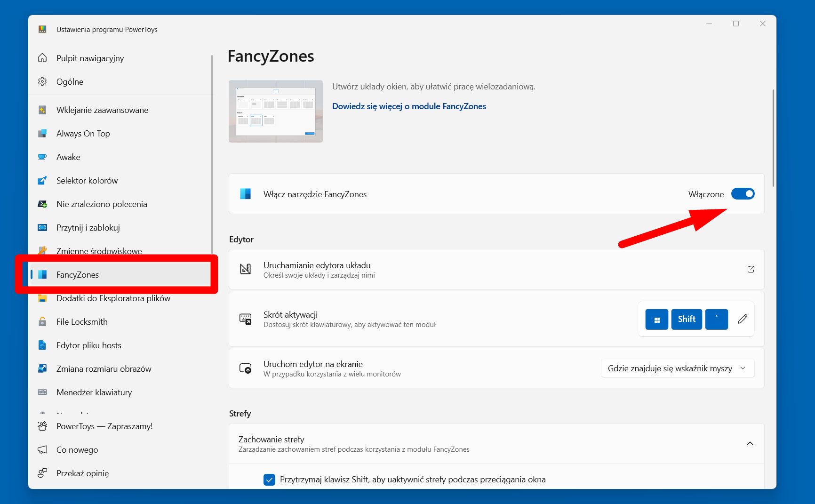Uncheck the Przytrzymaj klawisz Shift option
The height and width of the screenshot is (504, 815).
coord(269,480)
